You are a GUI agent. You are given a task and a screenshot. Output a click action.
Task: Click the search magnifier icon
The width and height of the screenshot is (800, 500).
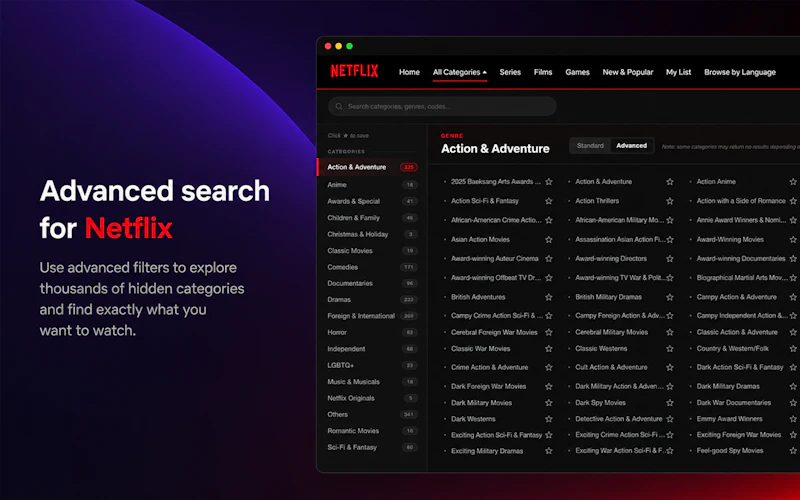coord(339,107)
